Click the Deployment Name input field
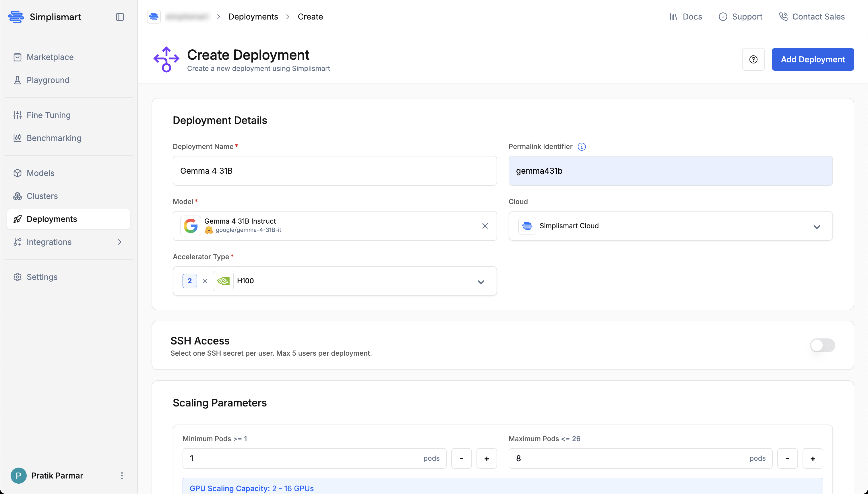 coord(334,171)
